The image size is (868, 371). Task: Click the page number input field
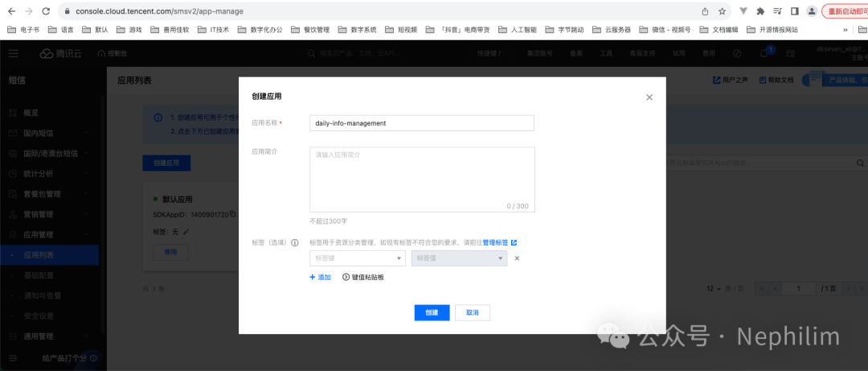click(799, 289)
